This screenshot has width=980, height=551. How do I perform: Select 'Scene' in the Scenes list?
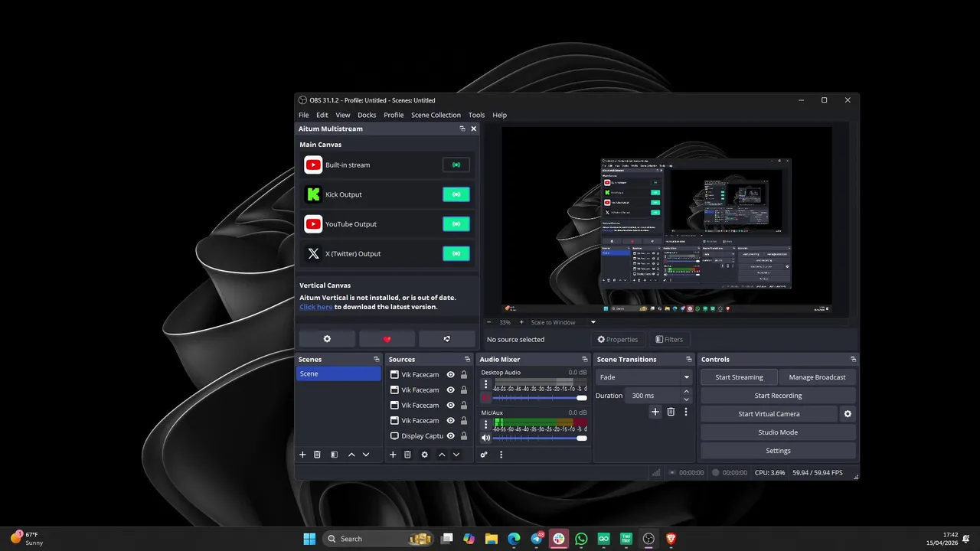[x=338, y=373]
